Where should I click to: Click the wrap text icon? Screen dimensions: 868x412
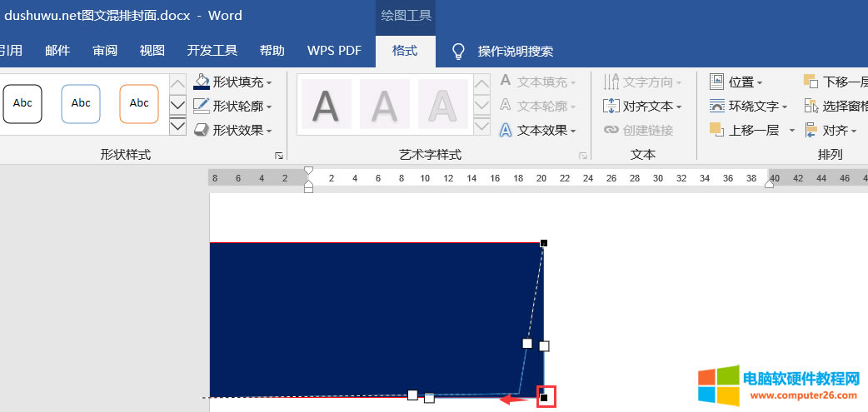tap(717, 107)
